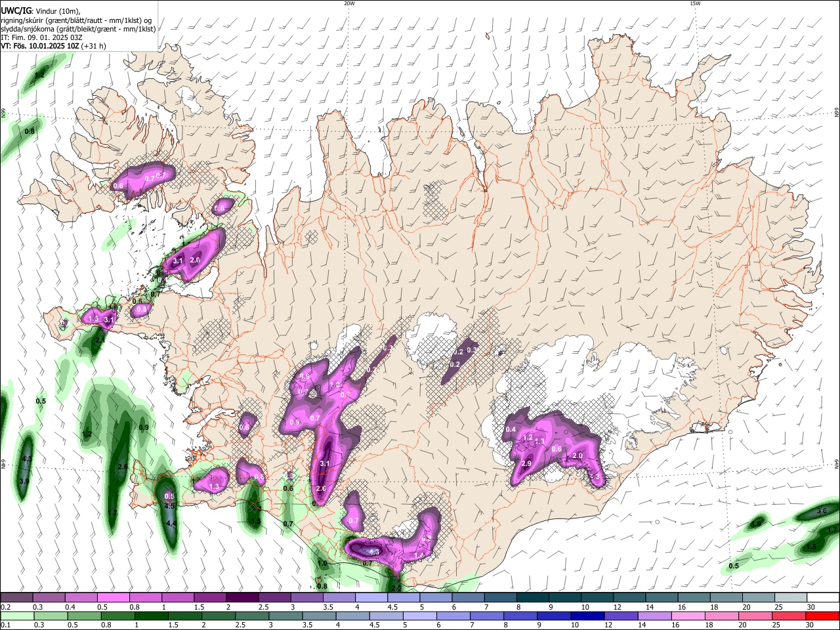The height and width of the screenshot is (630, 840).
Task: Pick the pale green lower swatch between 0.1 and 0.3
Action: 16,616
